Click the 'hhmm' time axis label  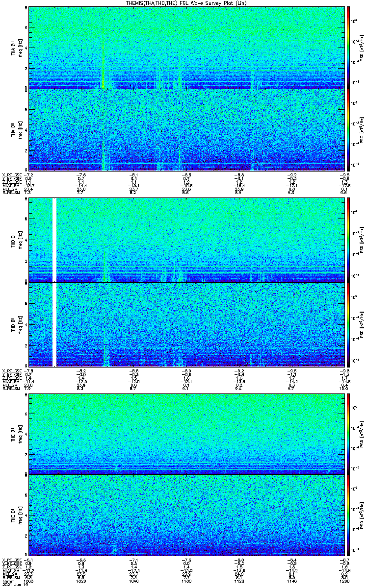pos(8,582)
